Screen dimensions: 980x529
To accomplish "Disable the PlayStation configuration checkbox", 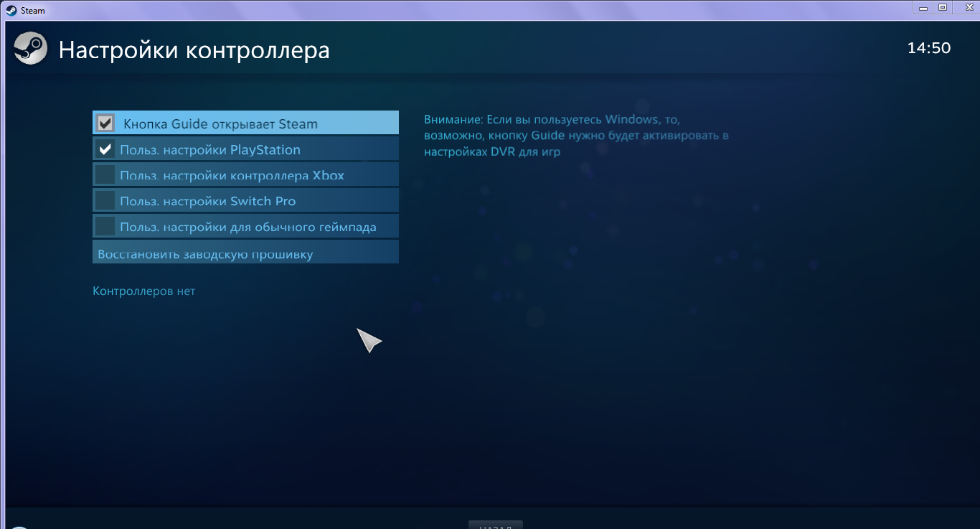I will pos(105,149).
